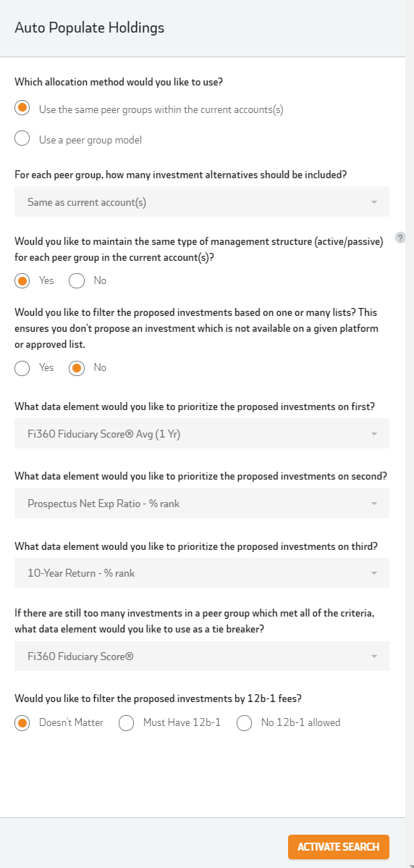Select 'Use a peer group model' option

[x=22, y=140]
